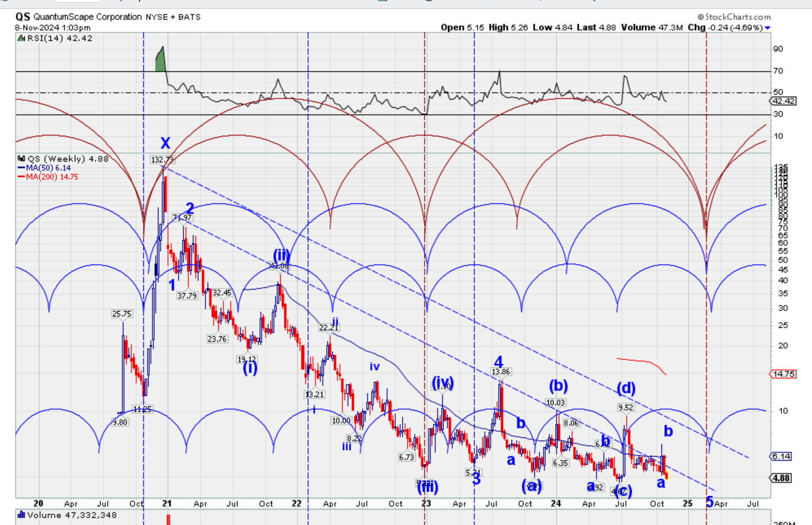Click the 8.06 price label
This screenshot has height=525, width=812.
(571, 423)
